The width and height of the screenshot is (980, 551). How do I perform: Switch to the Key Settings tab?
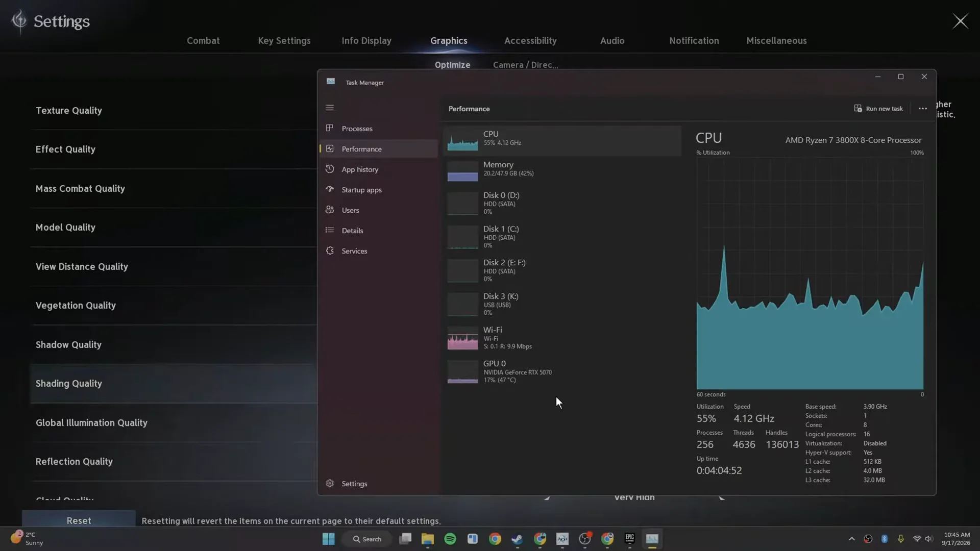[284, 41]
